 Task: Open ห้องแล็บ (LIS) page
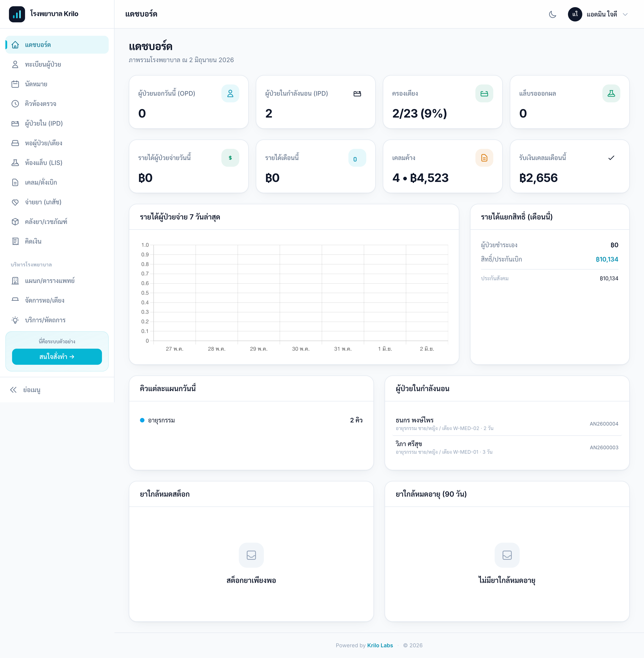(x=57, y=163)
